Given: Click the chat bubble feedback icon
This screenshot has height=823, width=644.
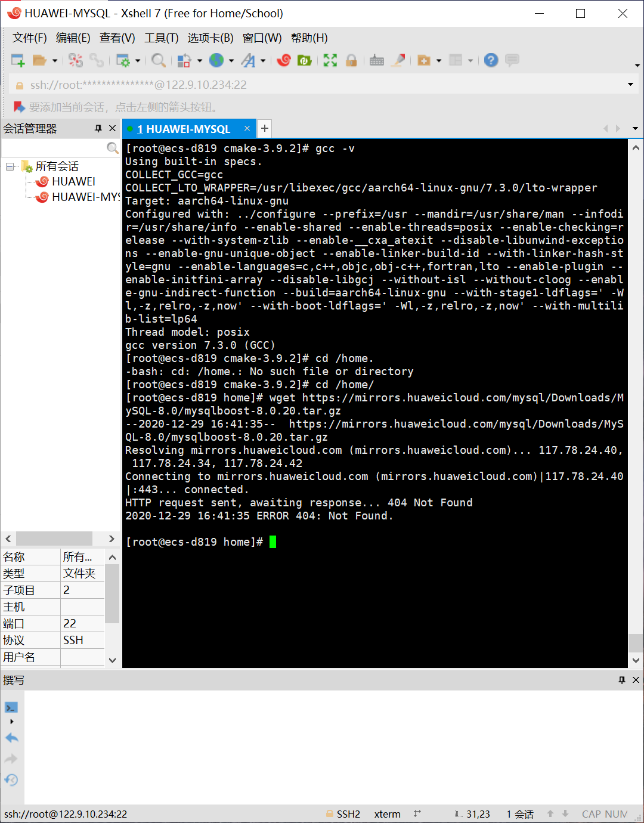Looking at the screenshot, I should coord(512,60).
